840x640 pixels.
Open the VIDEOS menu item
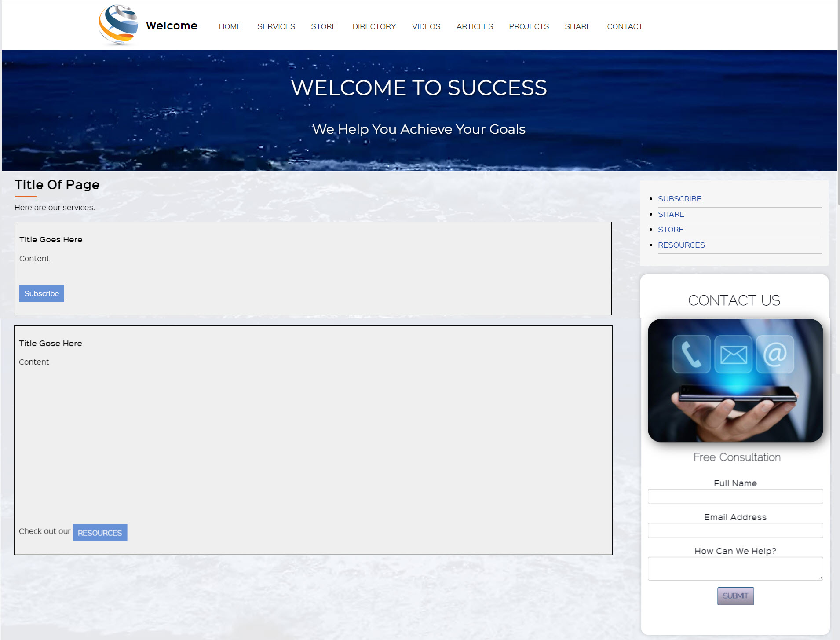[x=426, y=26]
